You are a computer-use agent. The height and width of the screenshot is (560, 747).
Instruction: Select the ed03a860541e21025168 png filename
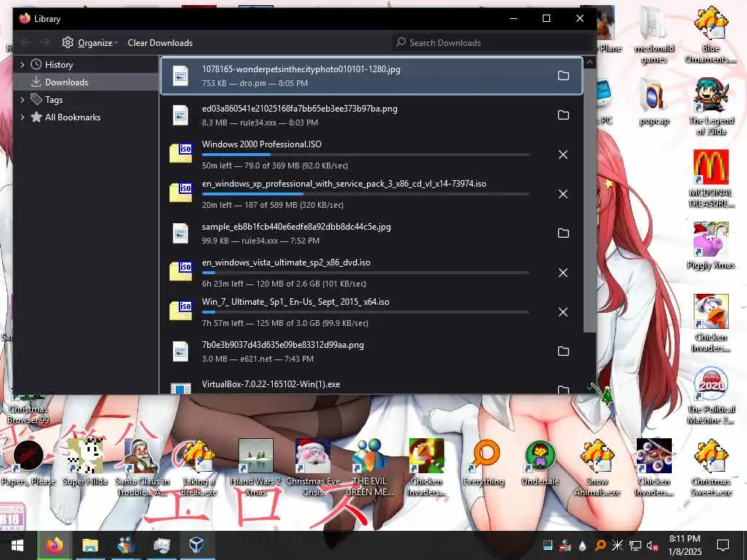(299, 109)
